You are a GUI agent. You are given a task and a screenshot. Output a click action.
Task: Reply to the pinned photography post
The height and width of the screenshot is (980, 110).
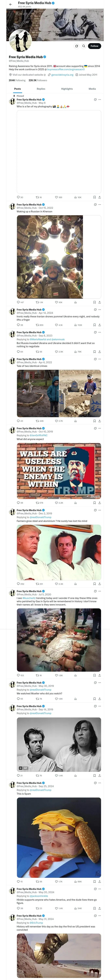tap(18, 197)
